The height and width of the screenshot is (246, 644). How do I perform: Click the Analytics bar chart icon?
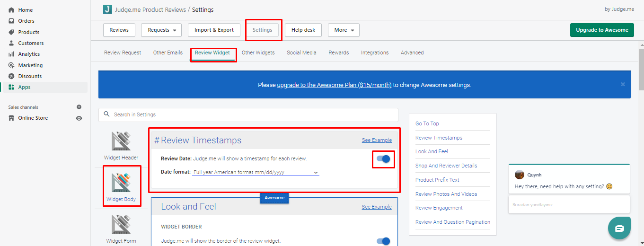click(11, 54)
